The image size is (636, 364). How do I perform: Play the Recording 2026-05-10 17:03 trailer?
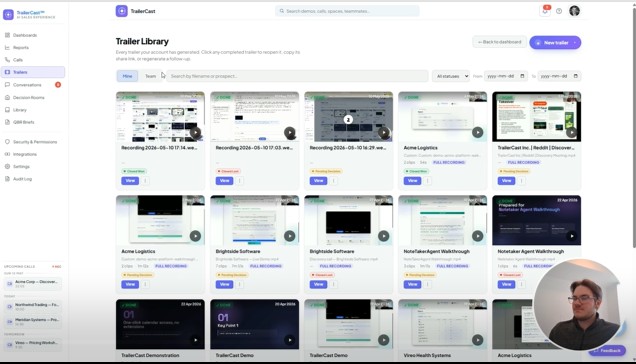point(290,132)
